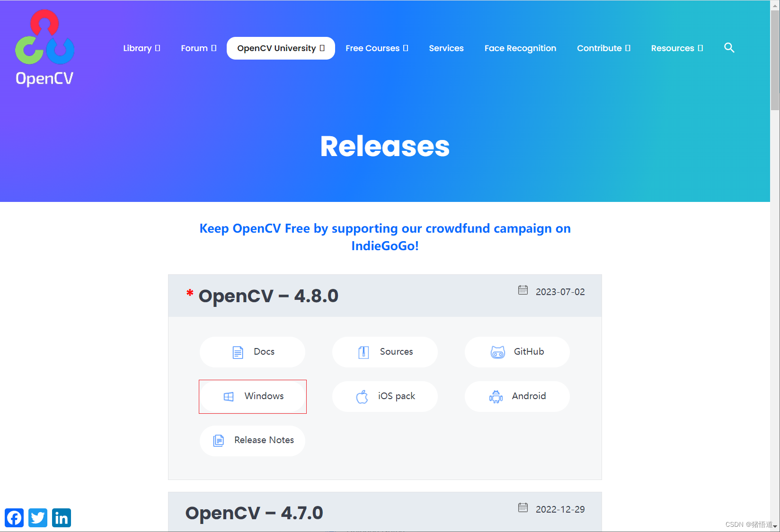Expand the OpenCV University menu
The image size is (780, 532).
pyautogui.click(x=281, y=48)
